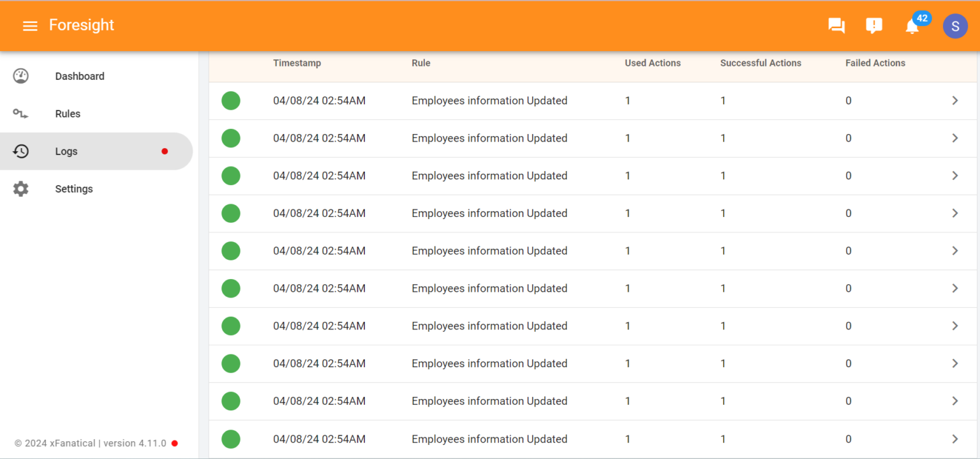Open details chevron on the fifth log entry

click(x=954, y=250)
